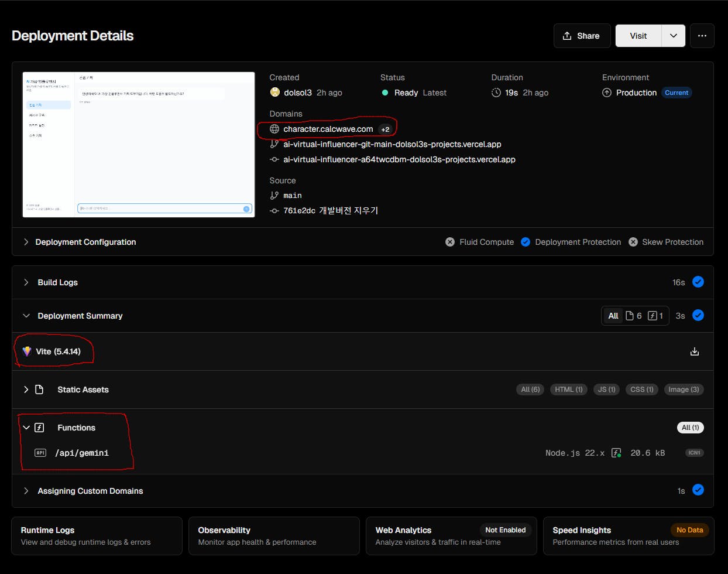
Task: Open the ai-virtual-influencer-git-main domain link
Action: click(x=392, y=144)
